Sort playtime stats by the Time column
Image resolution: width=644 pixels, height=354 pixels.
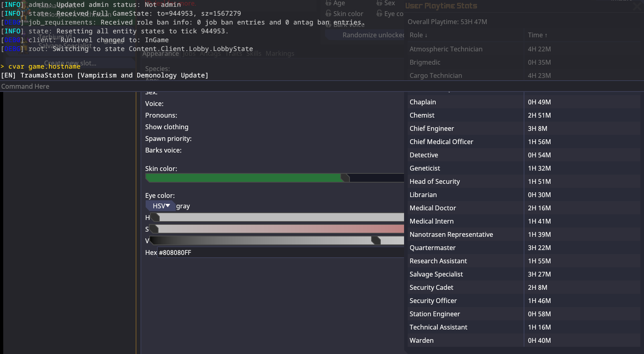pyautogui.click(x=538, y=35)
